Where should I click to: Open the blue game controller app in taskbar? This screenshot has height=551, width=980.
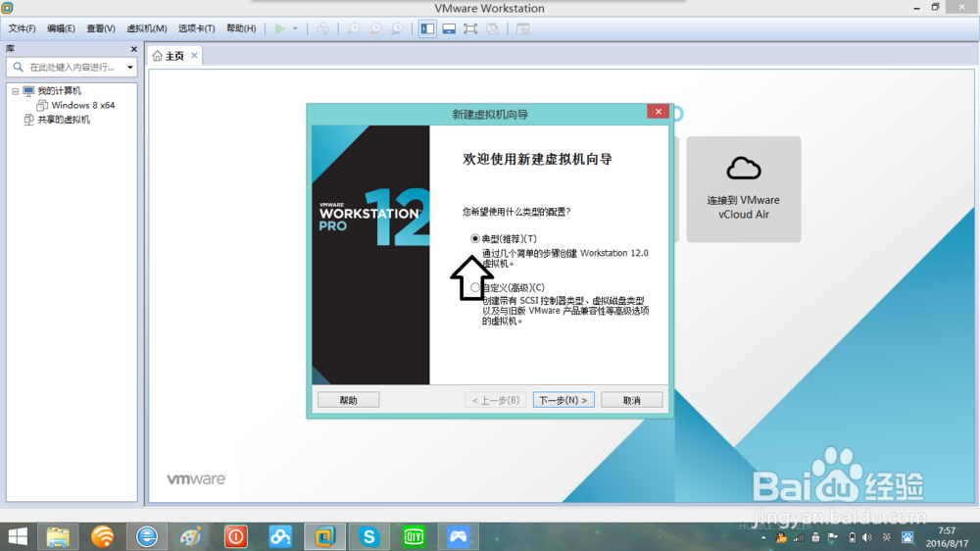tap(458, 536)
